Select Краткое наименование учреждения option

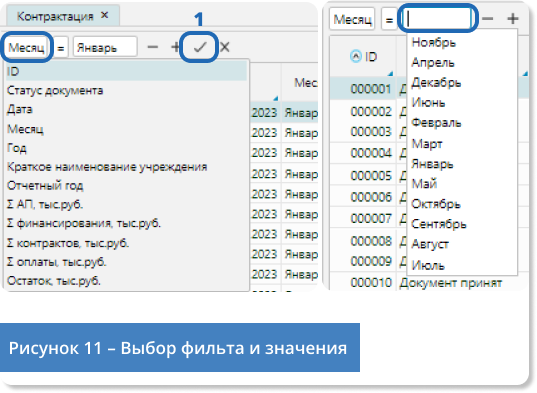point(126,167)
